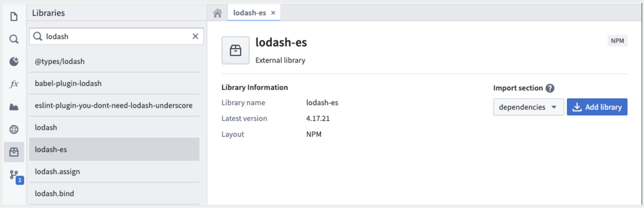Click the lodash-es package icon in the header
This screenshot has width=644, height=209.
(235, 50)
